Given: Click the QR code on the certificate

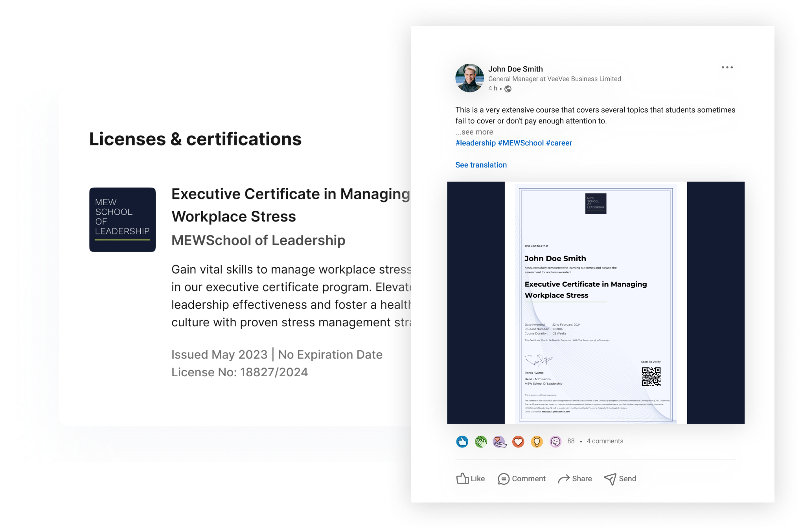Looking at the screenshot, I should (x=651, y=377).
